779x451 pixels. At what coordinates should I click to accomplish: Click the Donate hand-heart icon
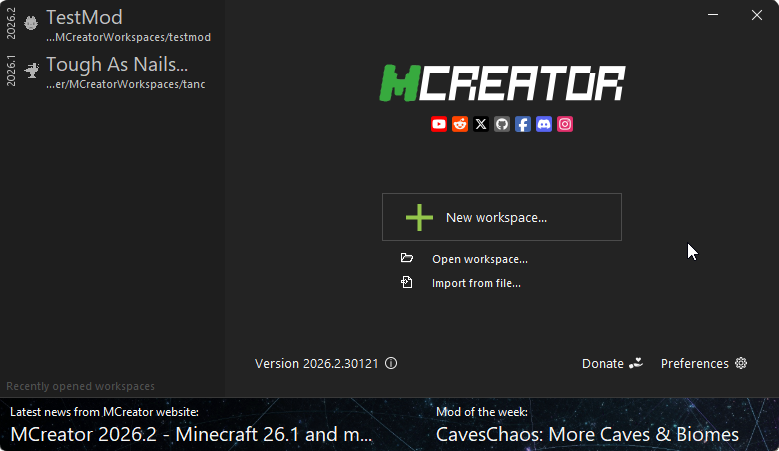tap(636, 363)
